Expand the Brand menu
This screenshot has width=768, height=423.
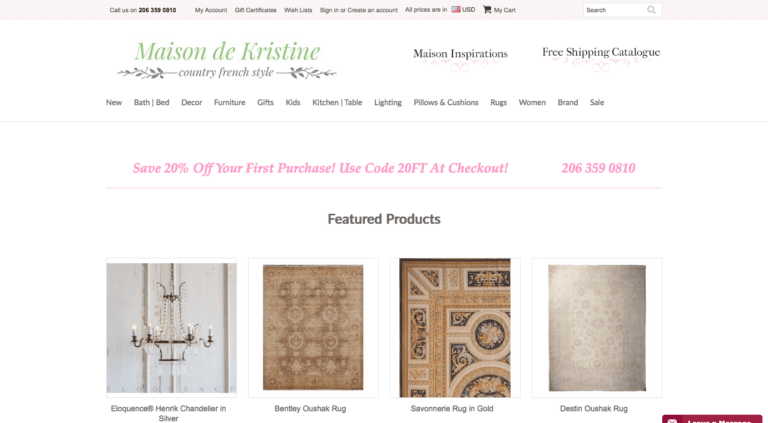[568, 102]
